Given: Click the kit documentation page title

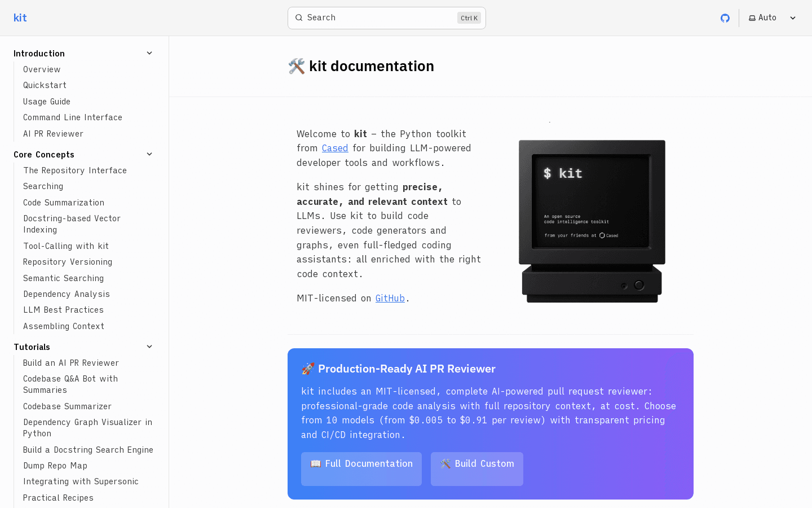Looking at the screenshot, I should coord(361,66).
